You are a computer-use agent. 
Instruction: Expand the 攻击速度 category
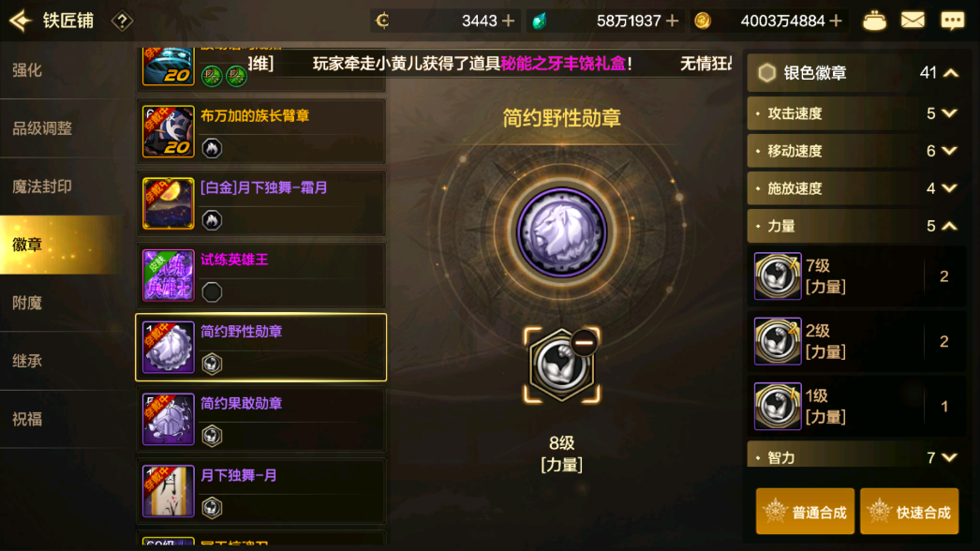tap(855, 113)
